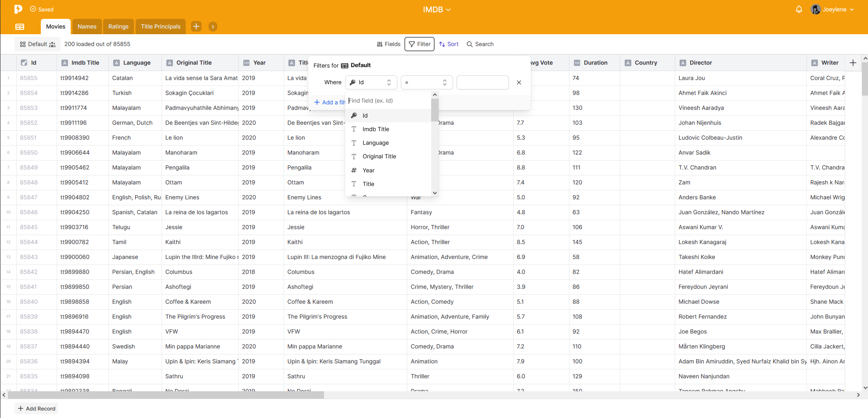
Task: Select Title in the field list
Action: click(x=389, y=184)
